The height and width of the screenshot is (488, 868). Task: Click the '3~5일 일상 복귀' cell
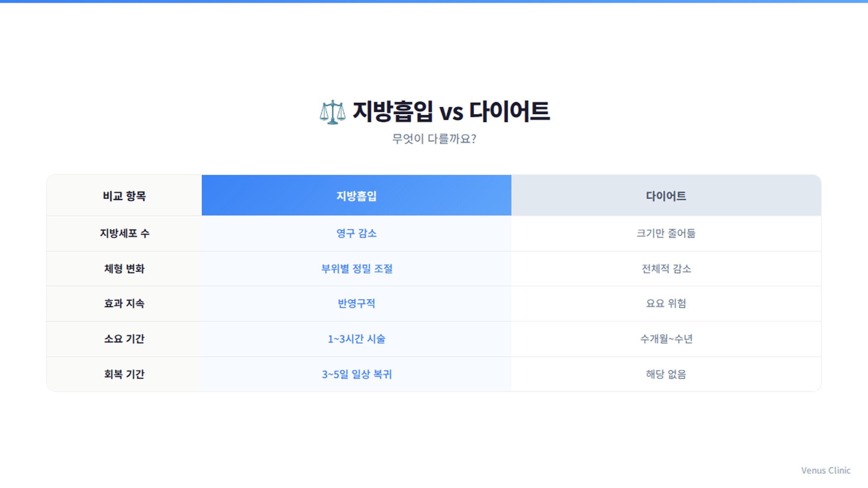click(357, 374)
